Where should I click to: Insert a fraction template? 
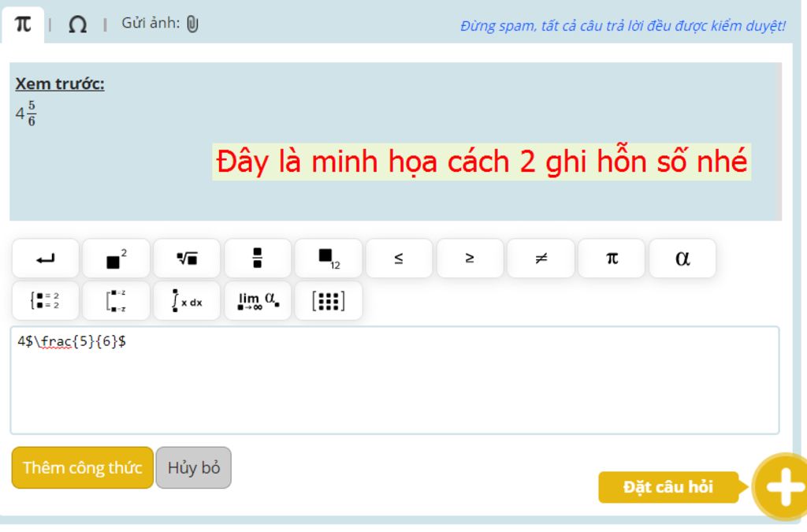click(258, 259)
